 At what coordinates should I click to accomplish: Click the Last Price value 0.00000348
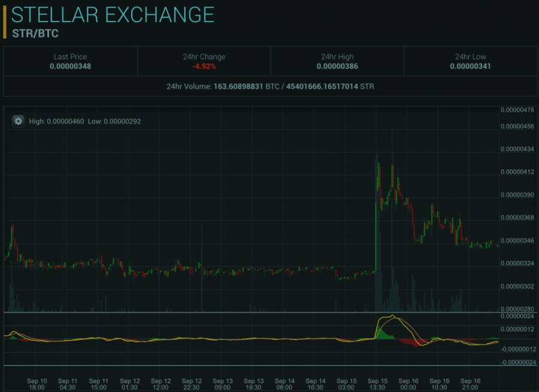pos(71,66)
